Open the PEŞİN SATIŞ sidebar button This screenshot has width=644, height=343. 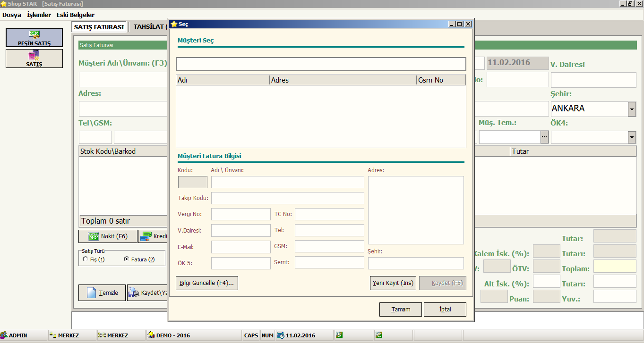click(34, 38)
